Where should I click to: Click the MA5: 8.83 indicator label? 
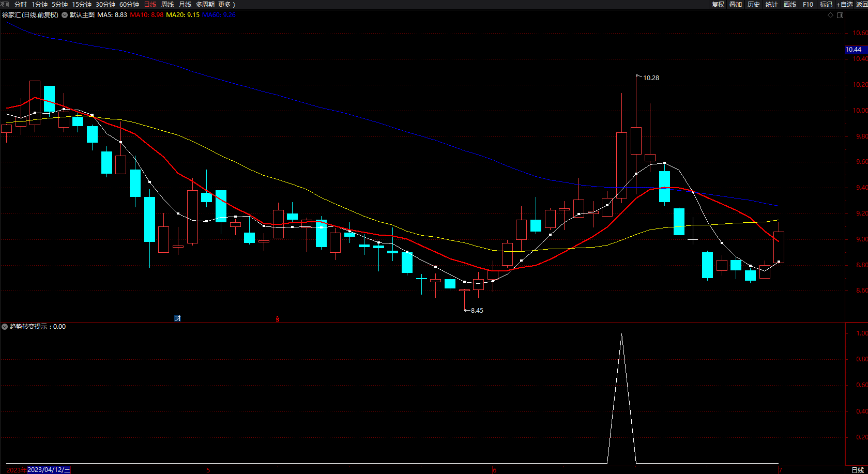112,15
